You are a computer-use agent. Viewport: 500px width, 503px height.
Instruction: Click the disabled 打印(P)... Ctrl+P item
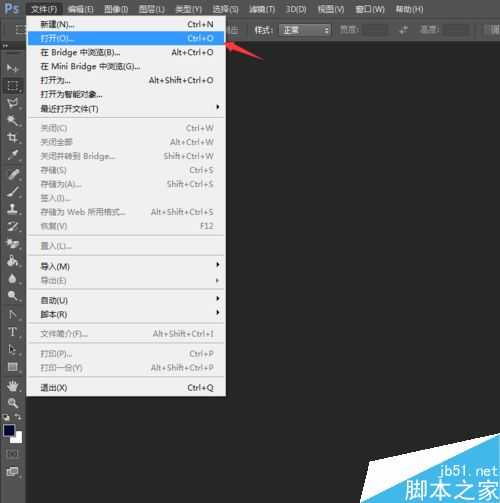point(126,353)
